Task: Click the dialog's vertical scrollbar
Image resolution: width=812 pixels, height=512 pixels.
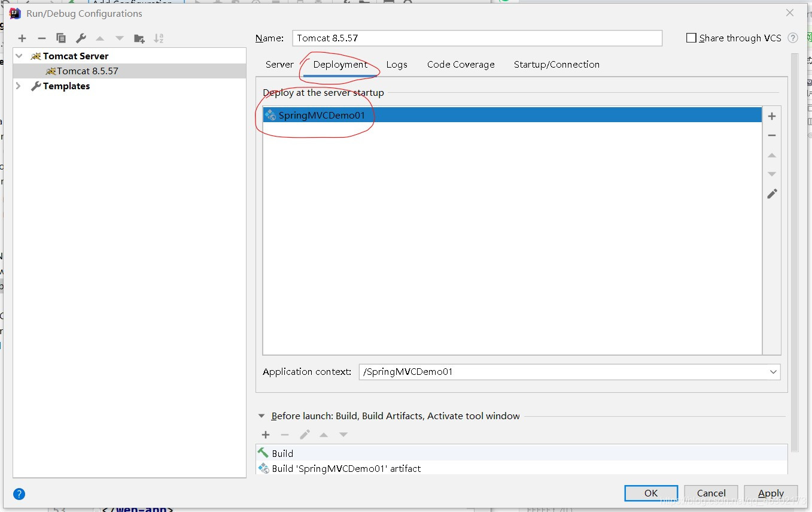Action: point(795,252)
